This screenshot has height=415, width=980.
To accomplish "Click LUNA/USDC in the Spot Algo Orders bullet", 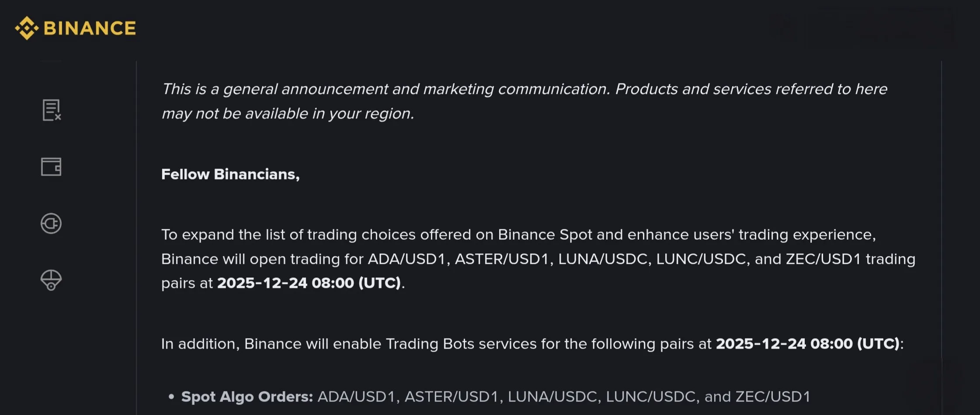I will (552, 397).
